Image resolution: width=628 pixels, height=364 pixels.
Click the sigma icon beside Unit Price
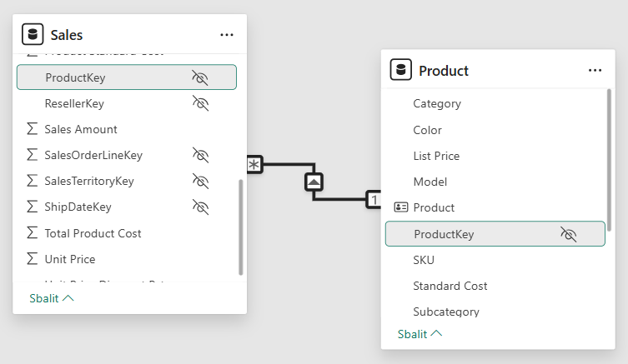33,259
